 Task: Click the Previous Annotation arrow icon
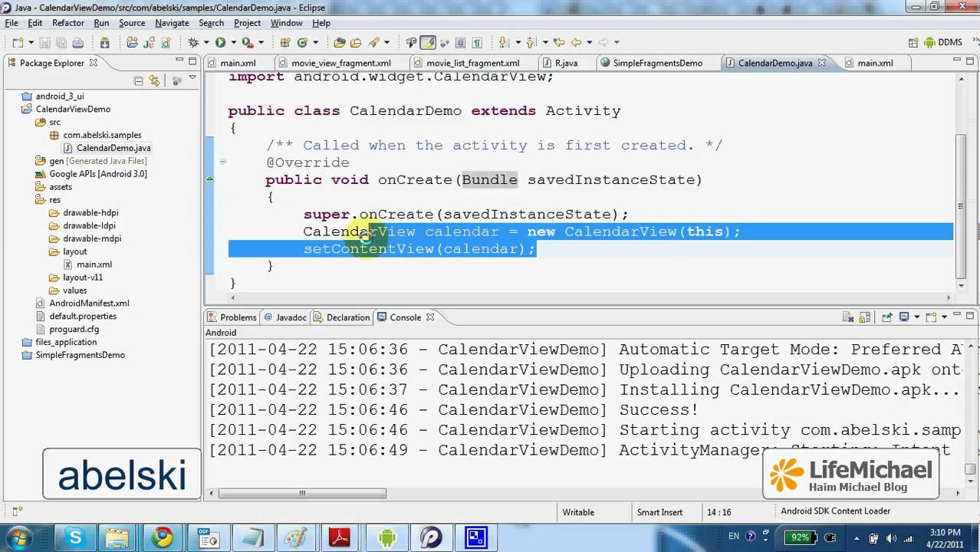tap(530, 43)
